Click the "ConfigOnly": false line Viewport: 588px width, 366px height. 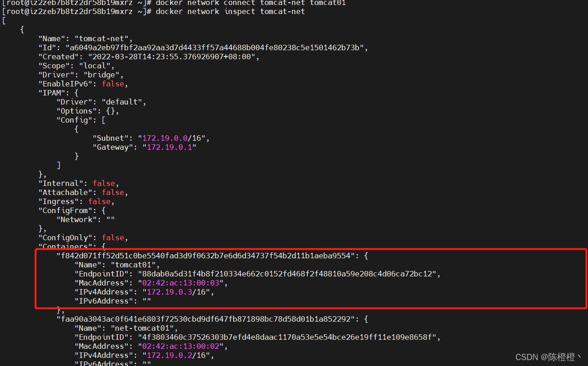click(83, 238)
